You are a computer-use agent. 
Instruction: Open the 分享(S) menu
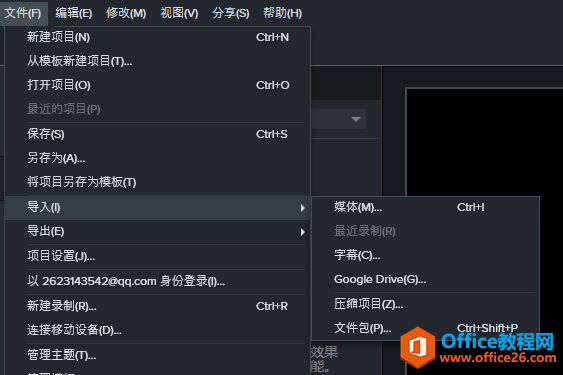tap(231, 13)
